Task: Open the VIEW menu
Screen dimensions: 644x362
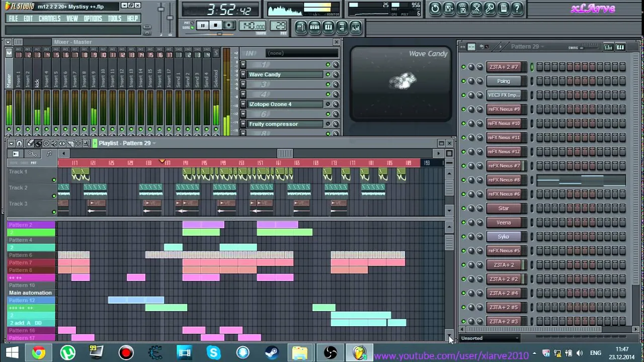Action: tap(72, 19)
